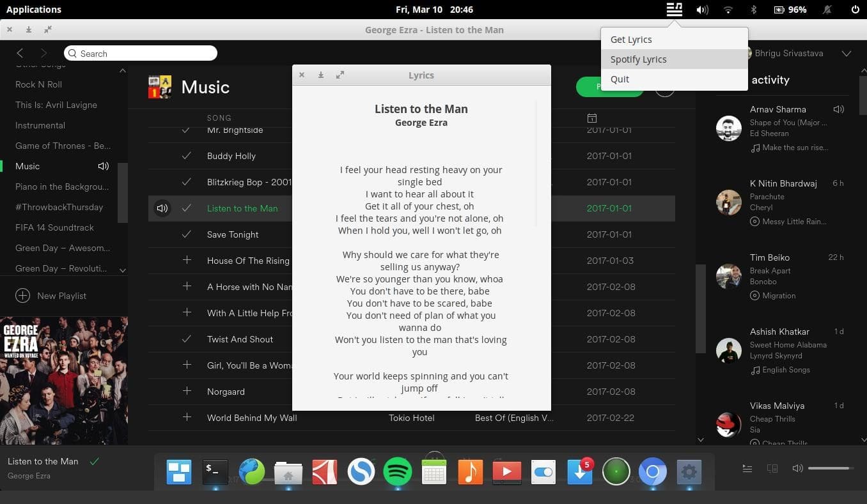867x504 pixels.
Task: Click into the Spotify search field
Action: tap(141, 54)
